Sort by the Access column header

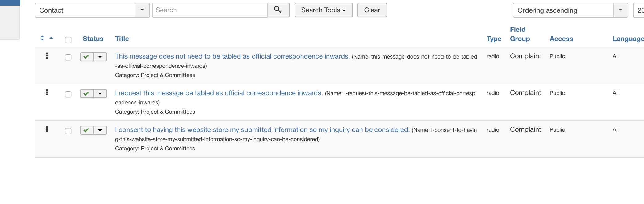561,39
